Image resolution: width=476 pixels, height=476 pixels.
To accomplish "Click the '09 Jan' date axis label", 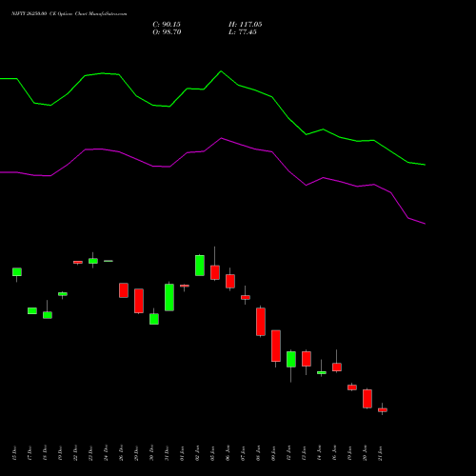I will 273,453.
